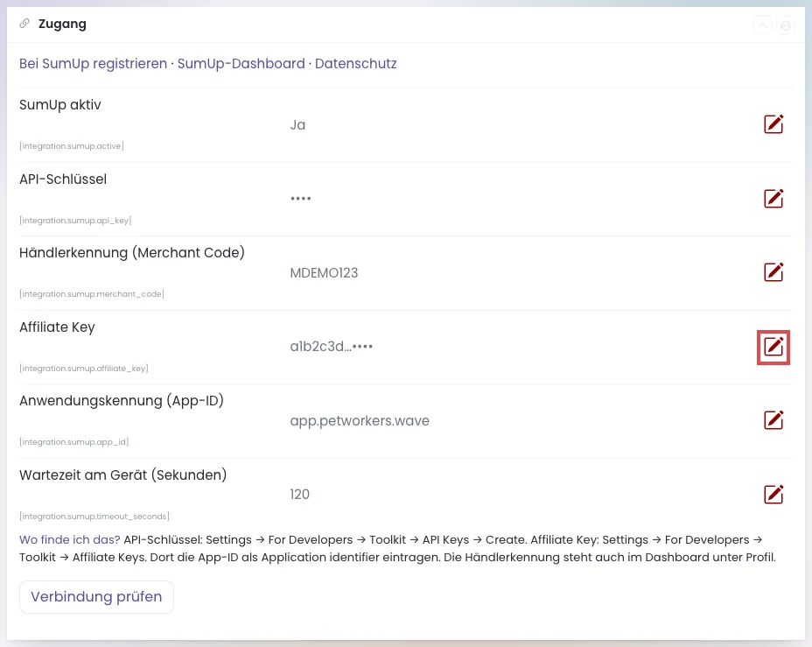Click the masked API-Schlüssel dots
The width and height of the screenshot is (812, 647).
(300, 199)
